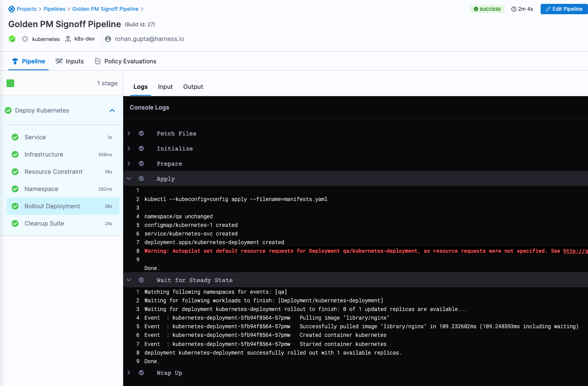
Task: Click the k8s-dev infrastructure icon
Action: coord(68,39)
